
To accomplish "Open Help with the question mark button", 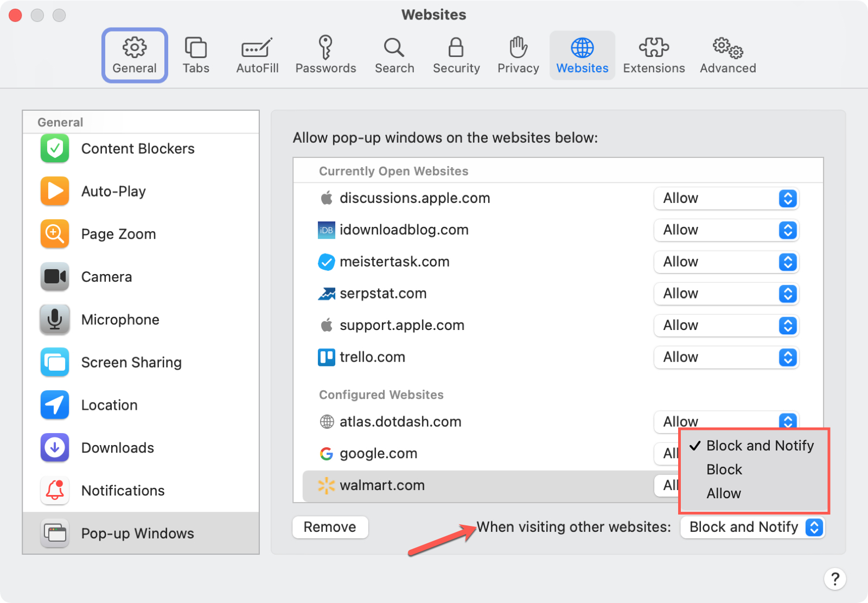I will pyautogui.click(x=835, y=579).
